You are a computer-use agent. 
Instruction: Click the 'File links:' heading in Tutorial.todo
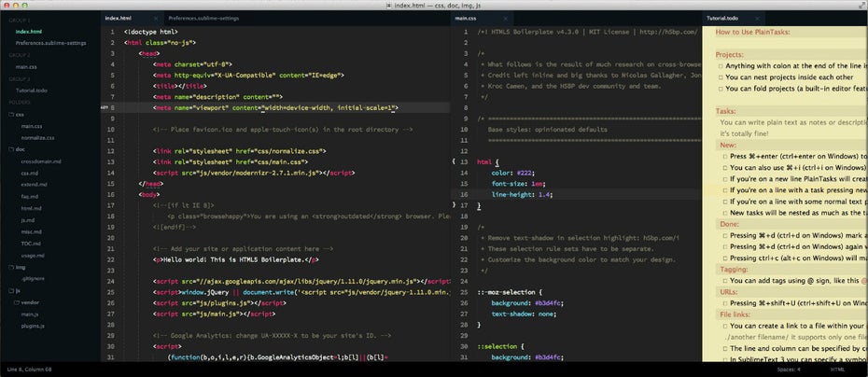[x=736, y=314]
